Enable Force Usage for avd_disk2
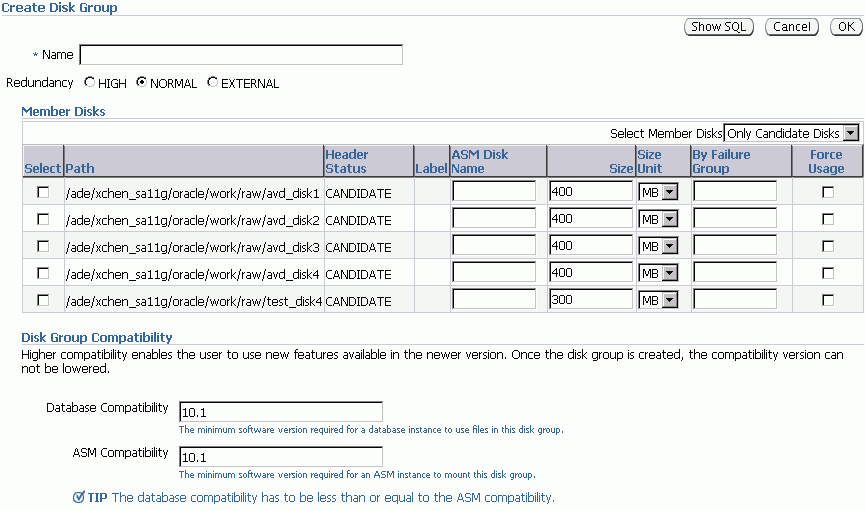This screenshot has width=865, height=511. (x=827, y=219)
